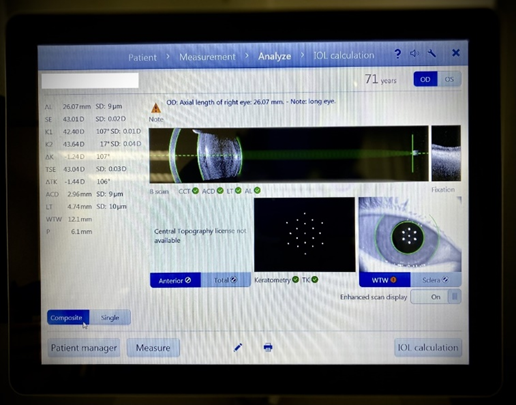Go to the Patient workflow step
Image resolution: width=516 pixels, height=405 pixels.
(142, 57)
